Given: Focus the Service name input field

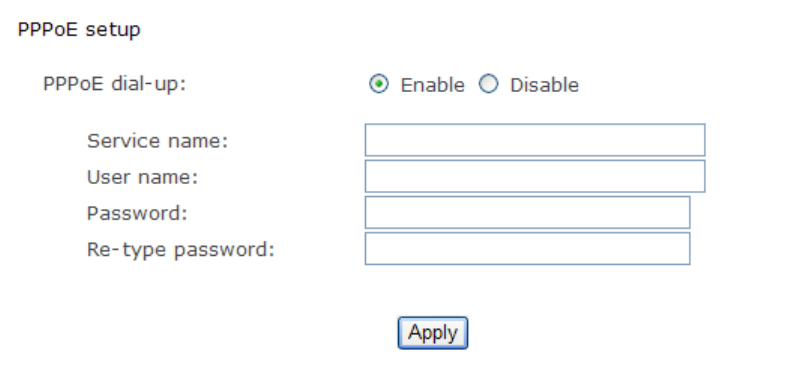Looking at the screenshot, I should (x=535, y=140).
